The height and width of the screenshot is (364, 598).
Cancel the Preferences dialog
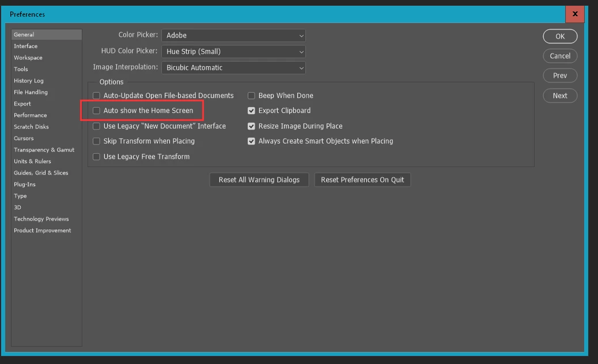(560, 56)
